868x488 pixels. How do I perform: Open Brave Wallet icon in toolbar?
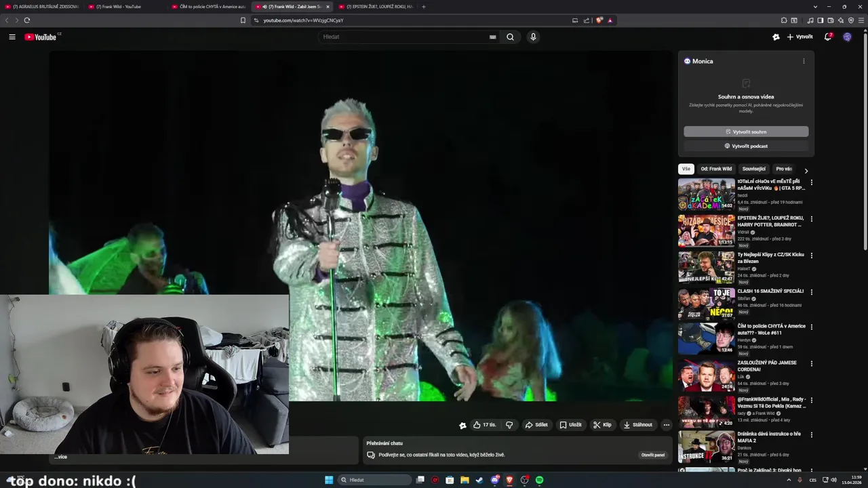click(830, 20)
